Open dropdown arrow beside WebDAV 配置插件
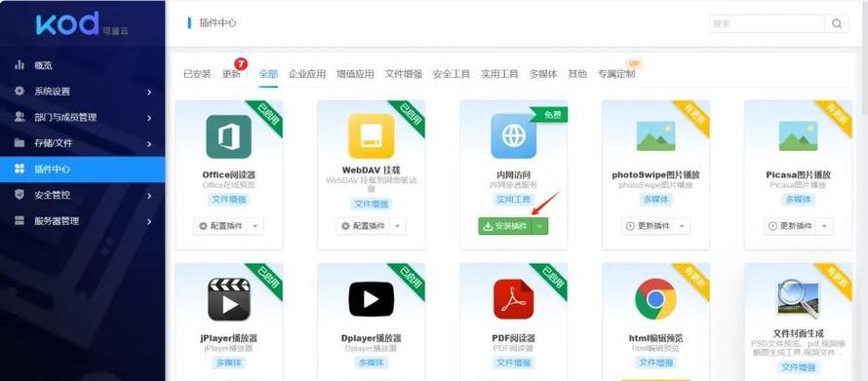868x381 pixels. coord(398,226)
